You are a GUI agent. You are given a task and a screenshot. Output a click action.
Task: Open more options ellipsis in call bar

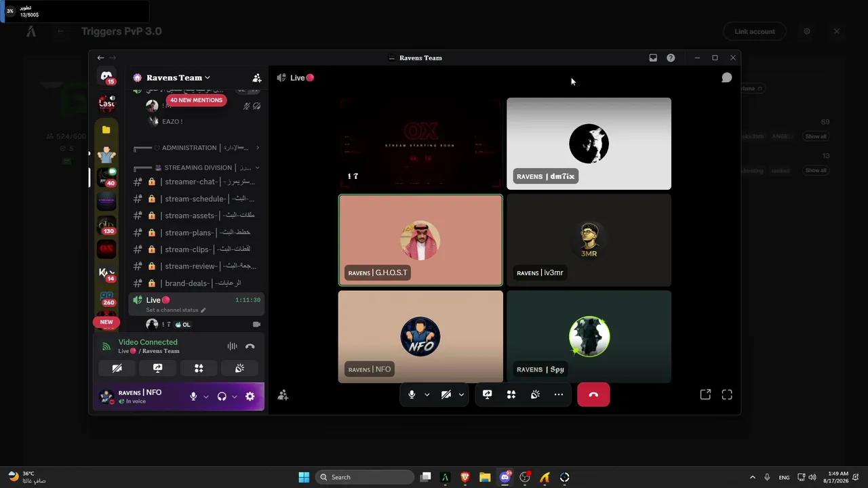point(559,394)
